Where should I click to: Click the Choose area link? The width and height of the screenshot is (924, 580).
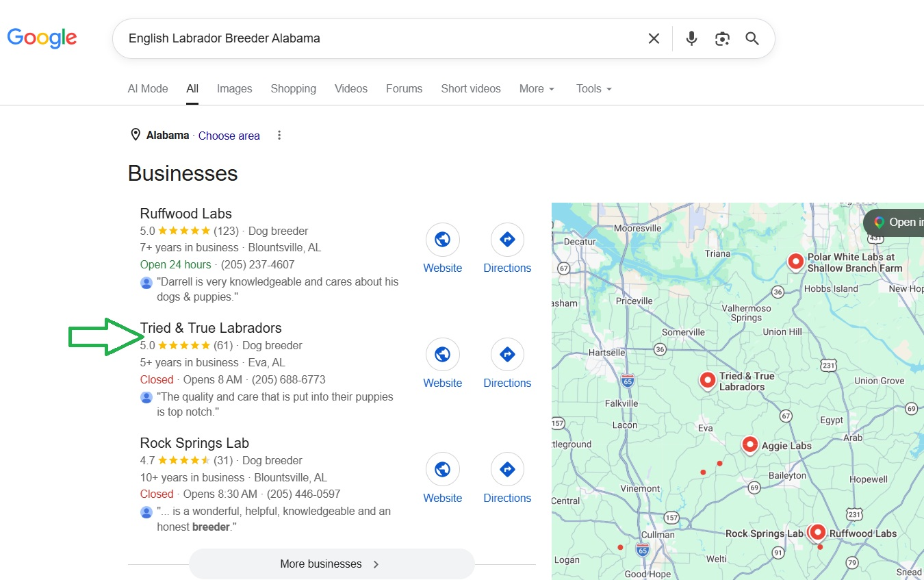point(229,136)
